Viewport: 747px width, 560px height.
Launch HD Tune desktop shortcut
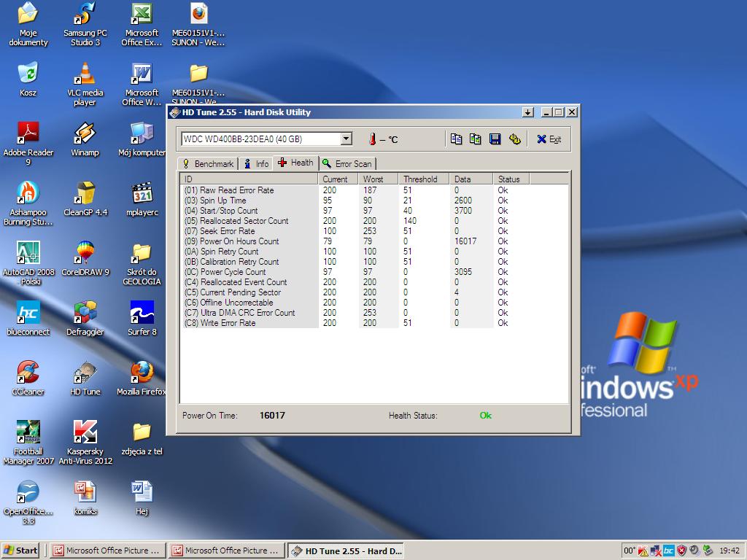pyautogui.click(x=85, y=378)
